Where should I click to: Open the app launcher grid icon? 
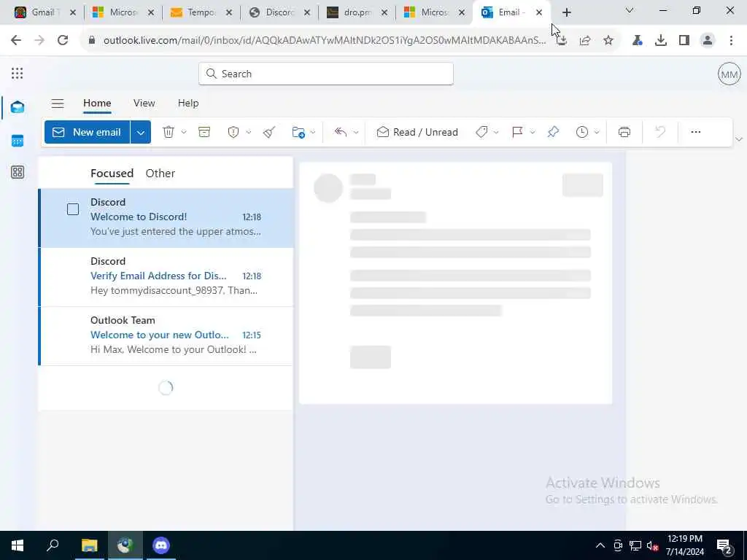pos(18,74)
